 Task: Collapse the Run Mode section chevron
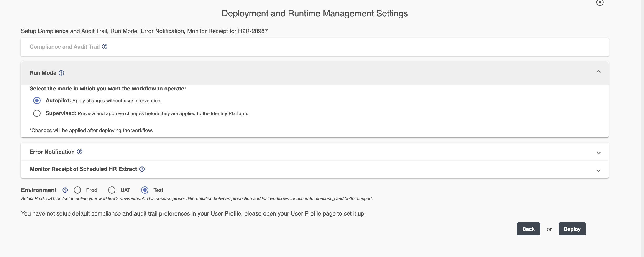(x=598, y=72)
